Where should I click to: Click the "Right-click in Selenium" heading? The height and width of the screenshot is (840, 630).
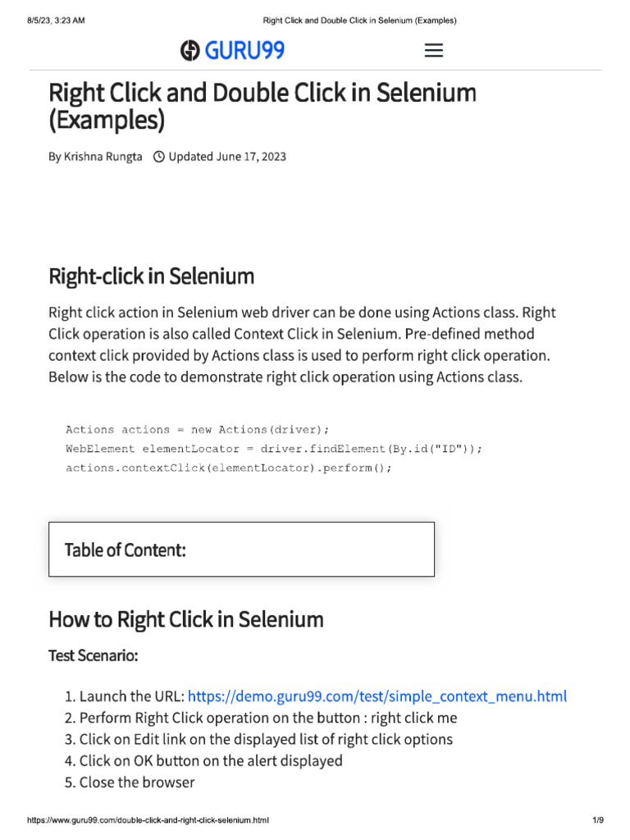(x=151, y=276)
